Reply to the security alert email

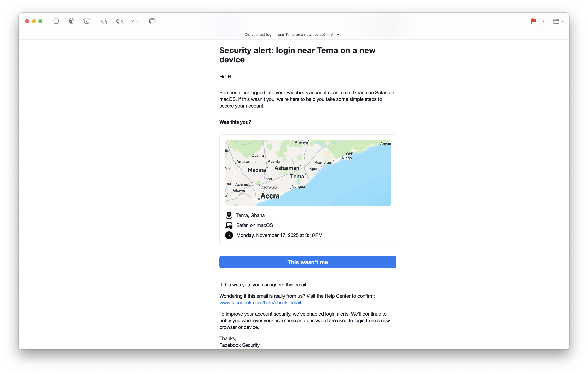coord(104,21)
